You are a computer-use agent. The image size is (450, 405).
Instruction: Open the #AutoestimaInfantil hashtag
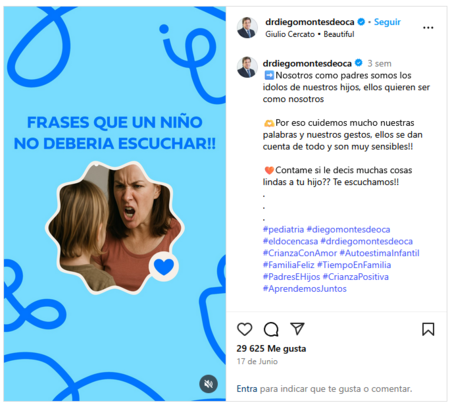[379, 253]
